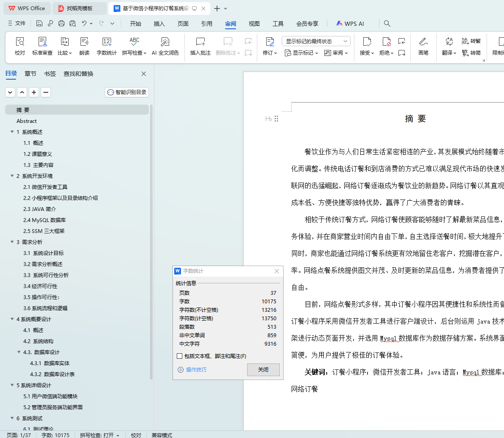Switch to the 开始 ribbon tab

click(x=135, y=23)
